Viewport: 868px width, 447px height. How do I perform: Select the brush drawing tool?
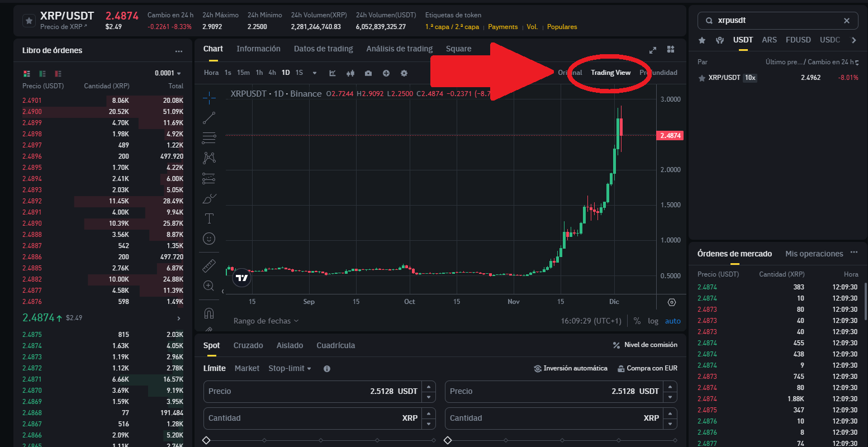coord(209,198)
